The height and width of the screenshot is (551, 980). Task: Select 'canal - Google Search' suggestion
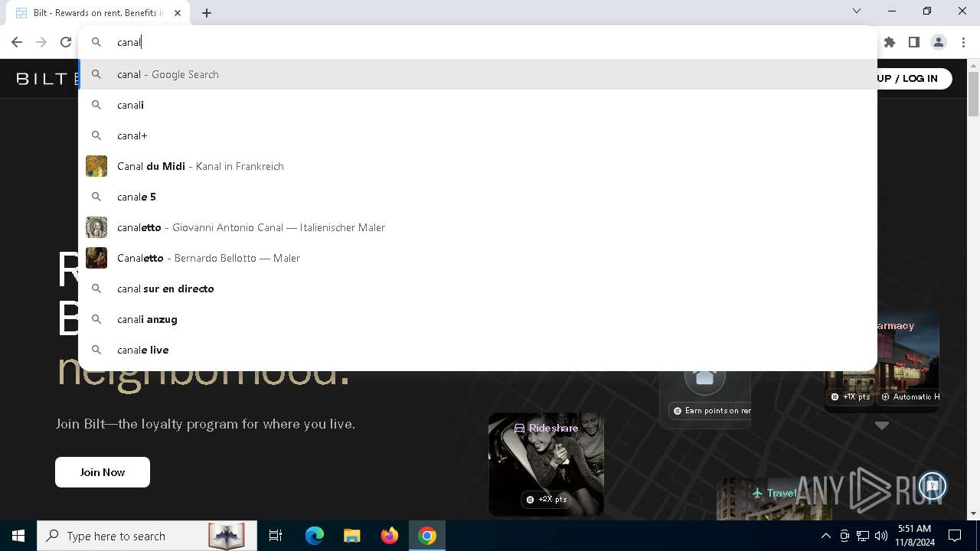pos(479,74)
